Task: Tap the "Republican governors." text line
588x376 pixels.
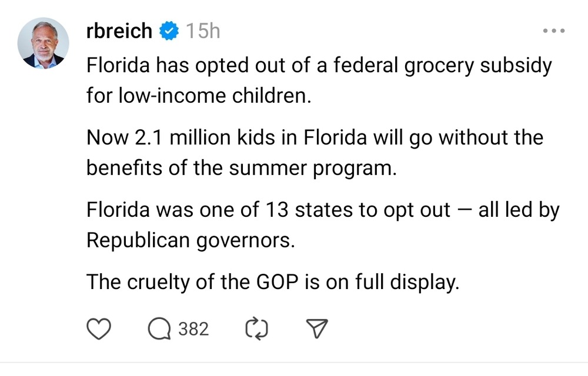Action: pos(191,240)
